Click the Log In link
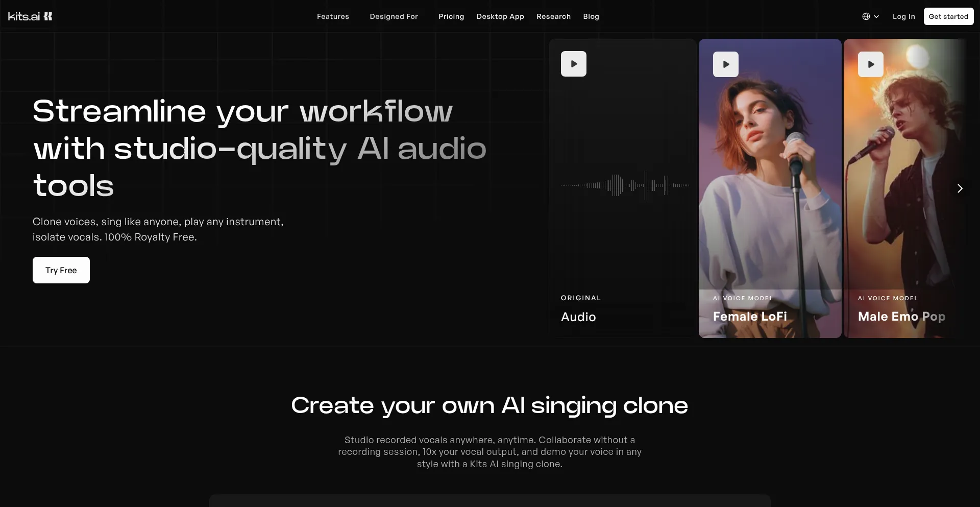This screenshot has height=507, width=980. [903, 16]
